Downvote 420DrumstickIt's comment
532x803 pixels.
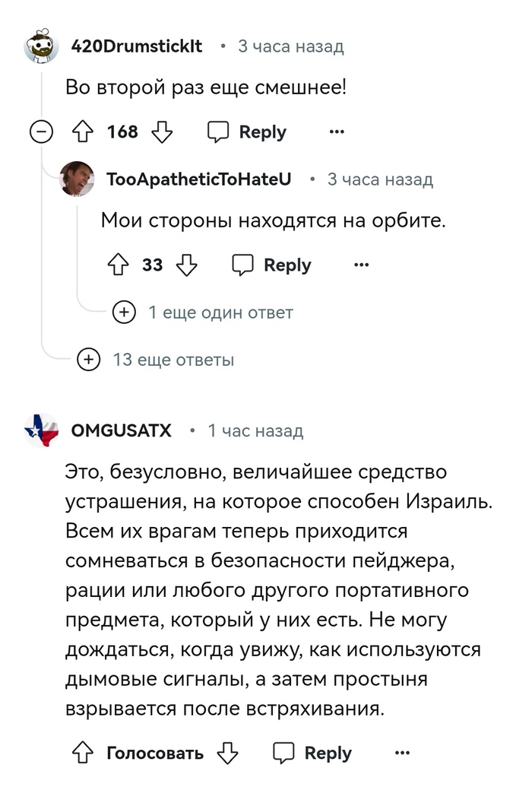pyautogui.click(x=162, y=132)
